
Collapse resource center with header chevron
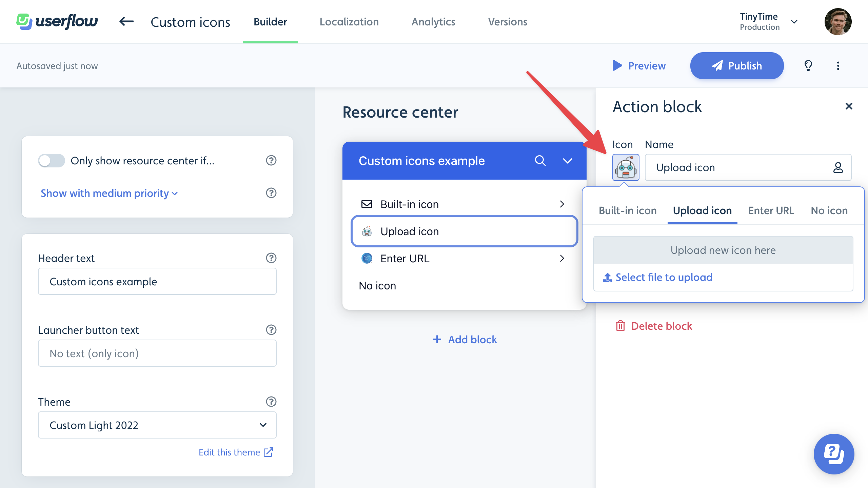pyautogui.click(x=568, y=161)
